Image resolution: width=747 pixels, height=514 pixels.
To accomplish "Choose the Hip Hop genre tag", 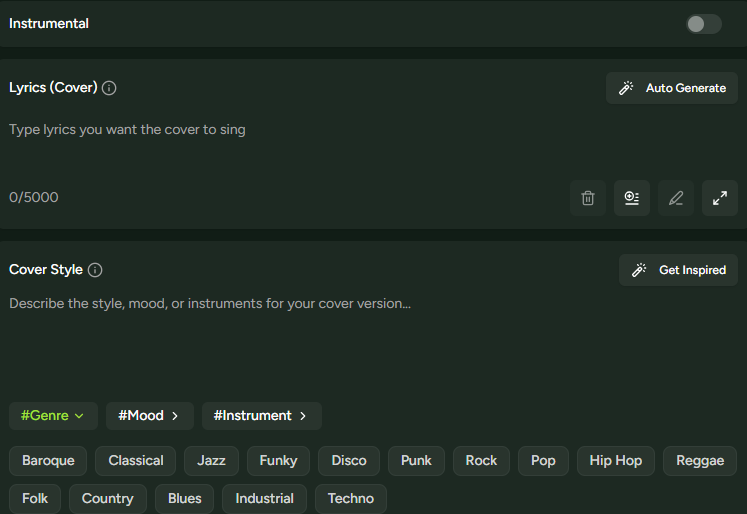I will (615, 461).
